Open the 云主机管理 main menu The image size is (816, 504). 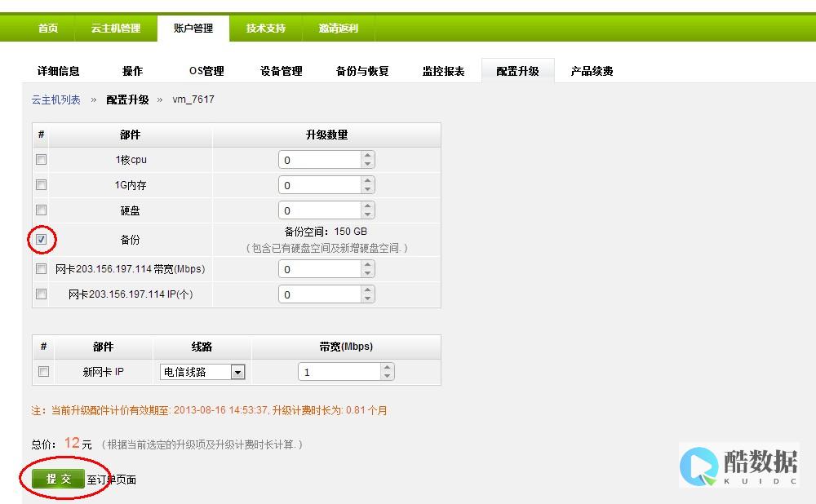(116, 28)
